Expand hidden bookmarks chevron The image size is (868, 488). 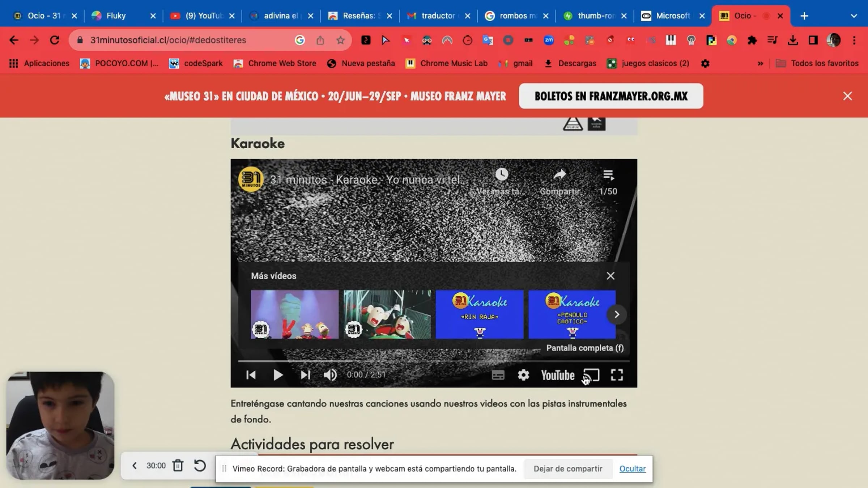click(760, 63)
